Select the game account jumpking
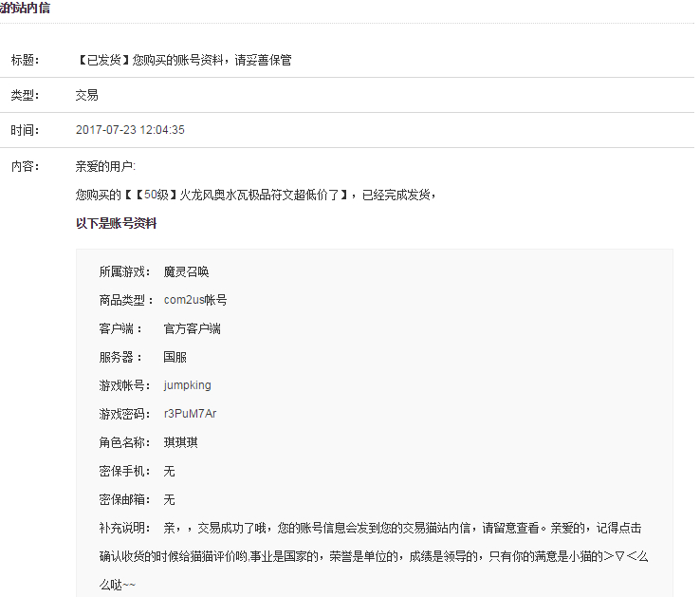 click(x=187, y=385)
